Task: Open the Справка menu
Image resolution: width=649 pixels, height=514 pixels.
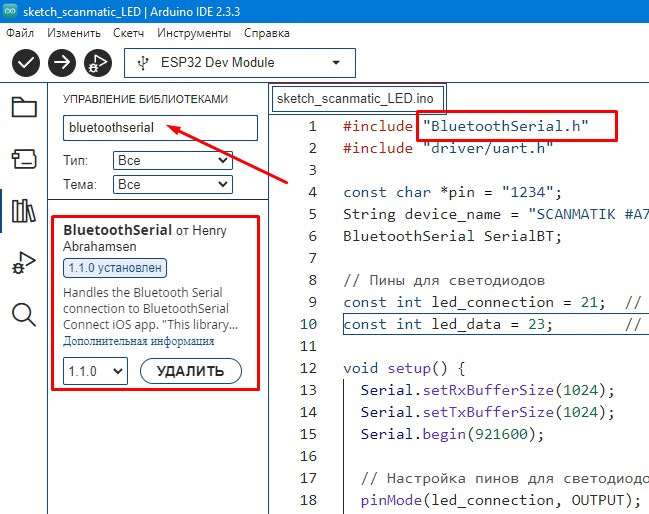Action: [267, 33]
